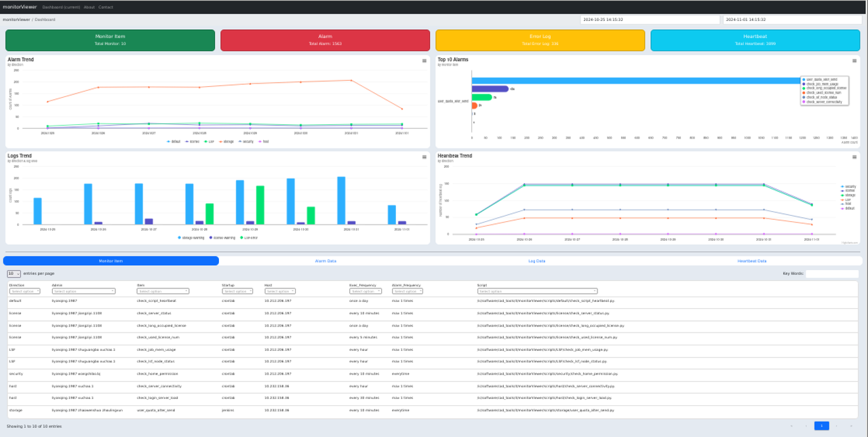This screenshot has height=437, width=868.
Task: Open the Item column filter dropdown
Action: coord(163,291)
